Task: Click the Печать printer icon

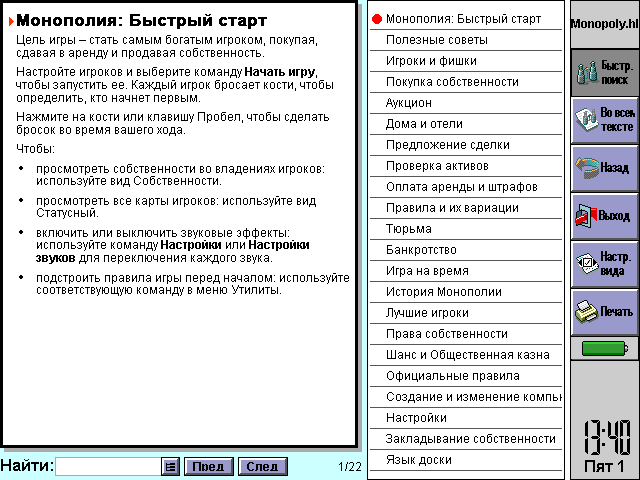Action: [604, 311]
